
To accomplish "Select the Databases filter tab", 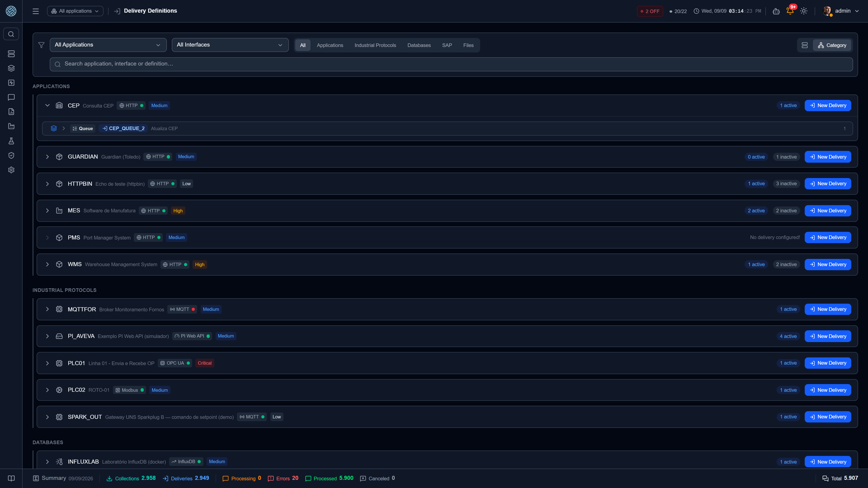I will (x=419, y=45).
